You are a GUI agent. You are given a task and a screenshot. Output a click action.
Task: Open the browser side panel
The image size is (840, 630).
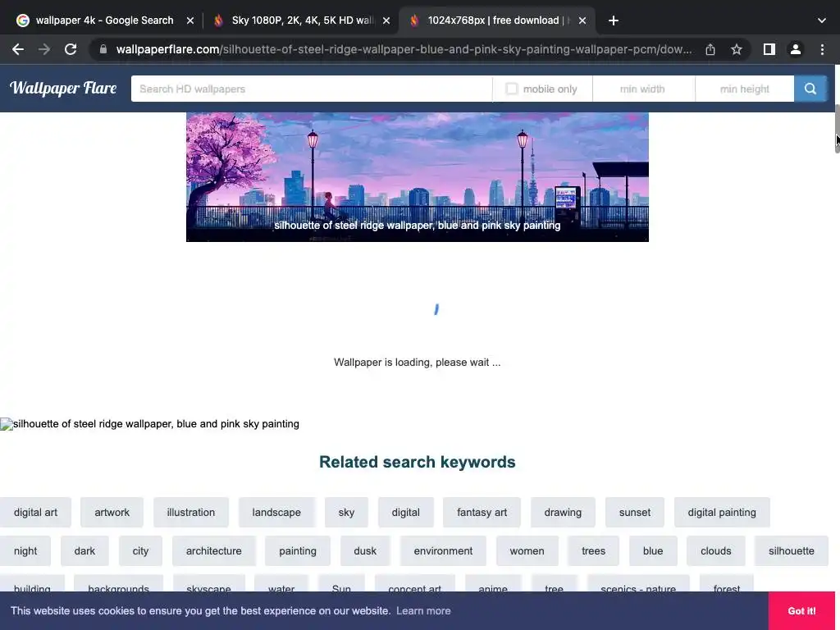click(769, 49)
